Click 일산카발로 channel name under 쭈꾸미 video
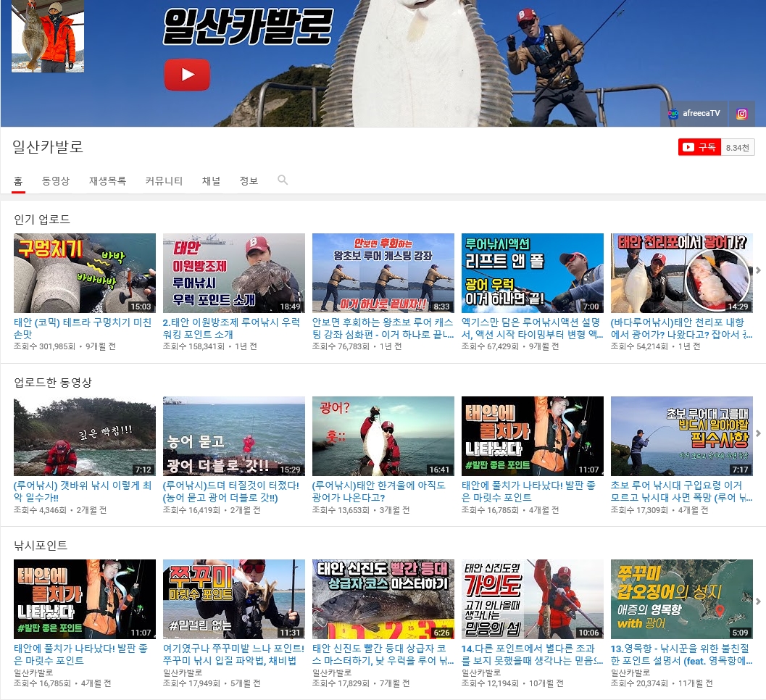Image resolution: width=766 pixels, height=700 pixels. coord(183,672)
